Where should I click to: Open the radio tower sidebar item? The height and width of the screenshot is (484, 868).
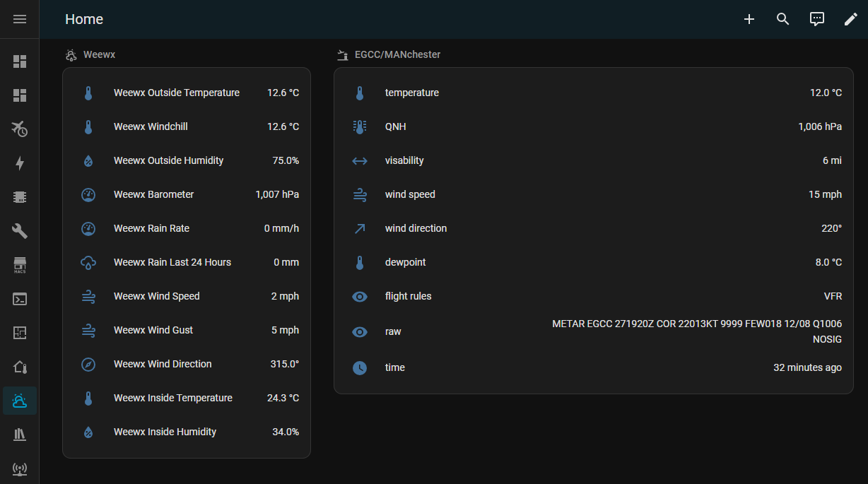[x=20, y=468]
